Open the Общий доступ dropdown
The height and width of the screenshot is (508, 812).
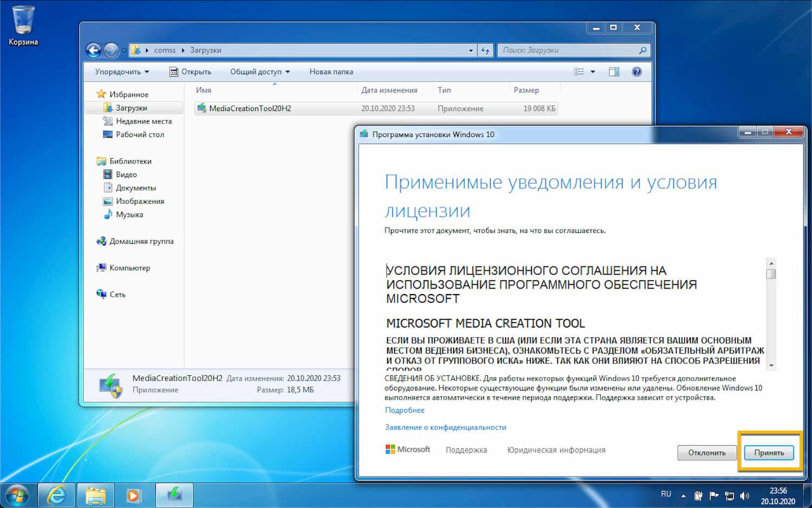click(260, 71)
